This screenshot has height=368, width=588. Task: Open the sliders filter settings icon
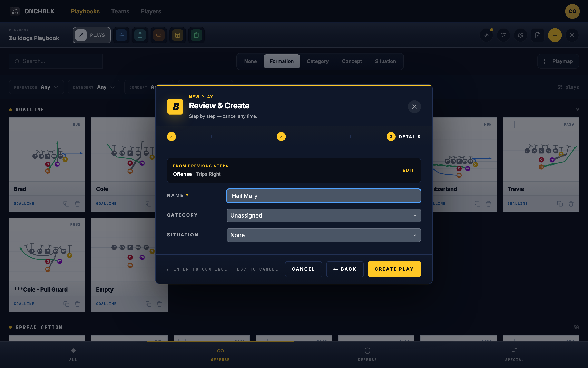tap(503, 35)
